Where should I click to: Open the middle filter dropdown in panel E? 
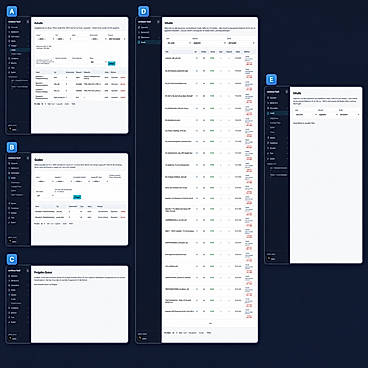pyautogui.click(x=327, y=114)
